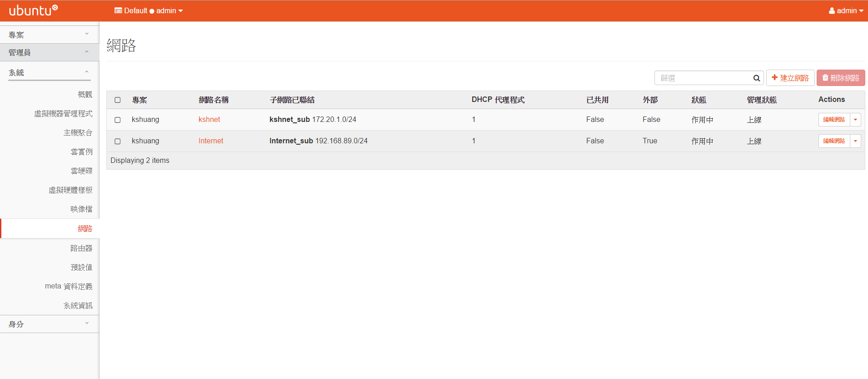Open the 映像檔 sidebar menu item

(81, 209)
